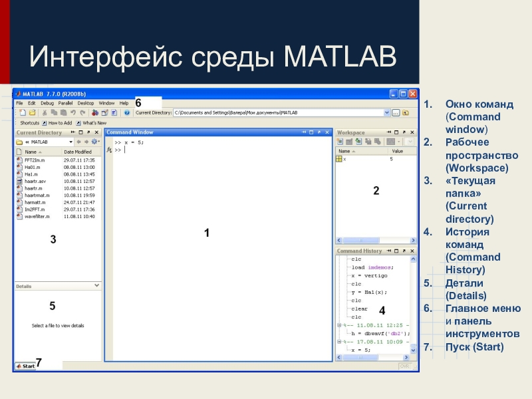
Task: Click the Copy toolbar icon
Action: click(x=54, y=112)
